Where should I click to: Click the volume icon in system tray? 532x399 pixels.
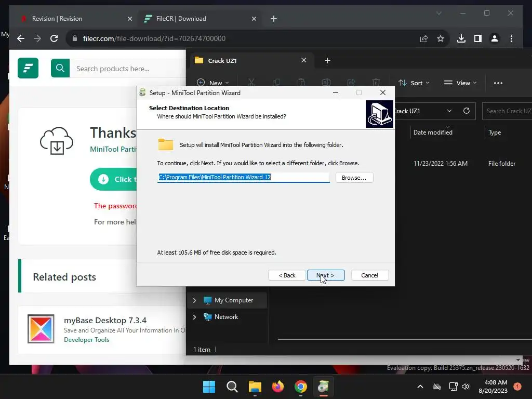point(465,387)
